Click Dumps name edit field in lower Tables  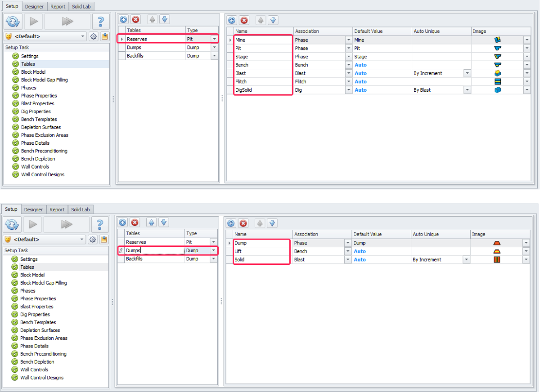pyautogui.click(x=154, y=250)
